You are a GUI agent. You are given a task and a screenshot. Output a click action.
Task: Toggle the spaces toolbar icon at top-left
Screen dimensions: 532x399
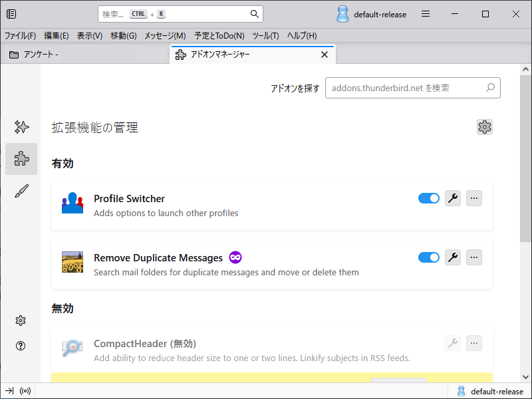11,14
